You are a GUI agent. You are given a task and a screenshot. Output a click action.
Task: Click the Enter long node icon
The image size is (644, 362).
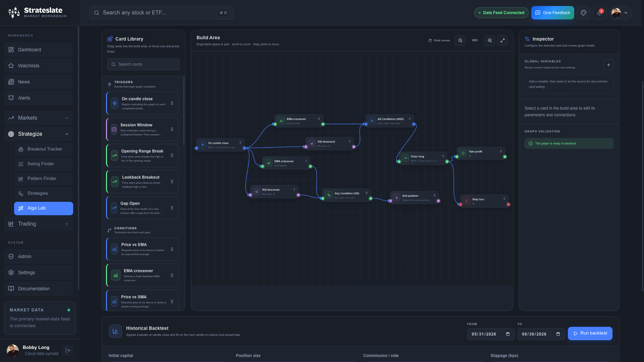pos(406,158)
